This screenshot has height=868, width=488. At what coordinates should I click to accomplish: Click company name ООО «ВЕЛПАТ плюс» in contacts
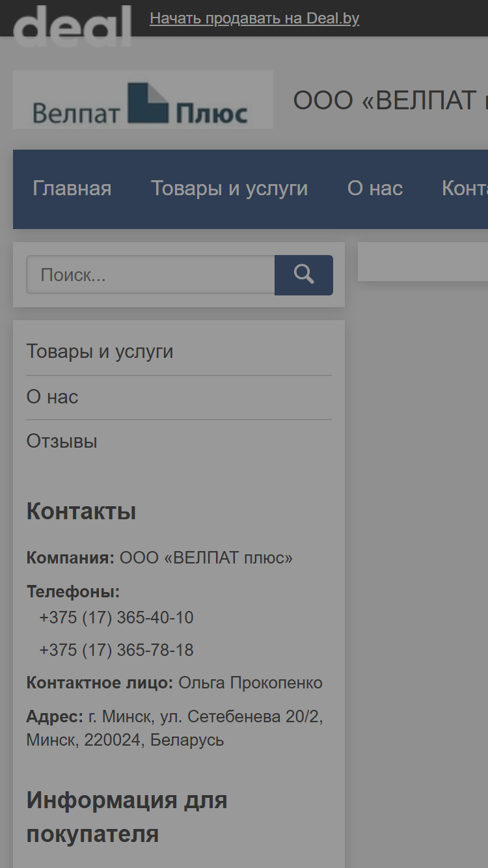[x=206, y=558]
